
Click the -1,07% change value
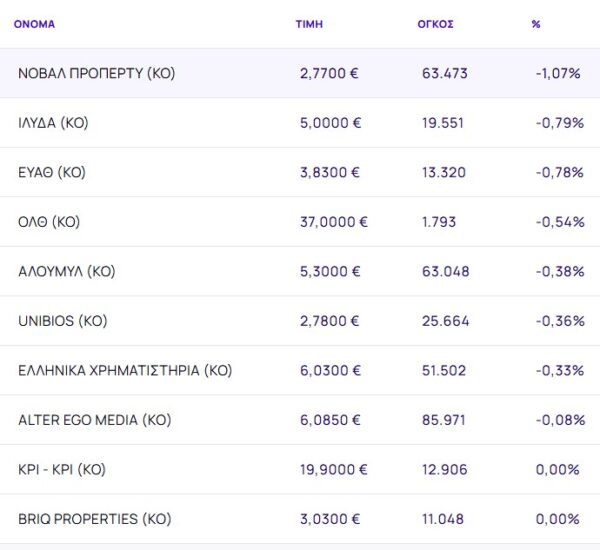pyautogui.click(x=558, y=73)
